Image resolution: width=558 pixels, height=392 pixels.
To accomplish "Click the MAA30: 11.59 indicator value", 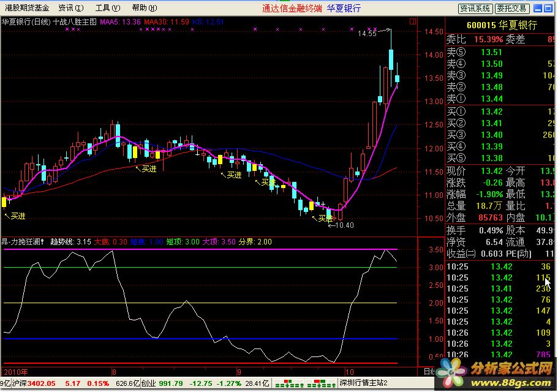I will [167, 21].
